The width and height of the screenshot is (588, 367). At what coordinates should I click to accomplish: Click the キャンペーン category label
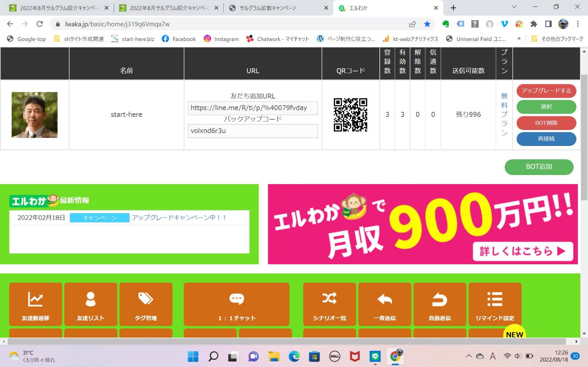[x=100, y=218]
